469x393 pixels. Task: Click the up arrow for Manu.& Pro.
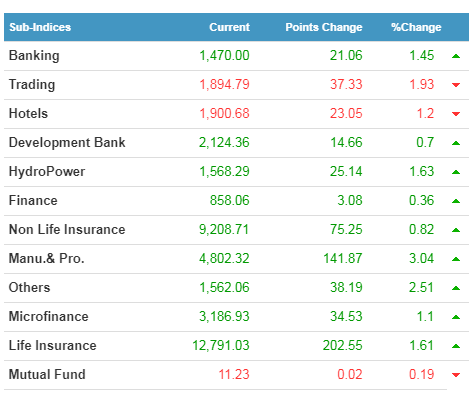456,259
